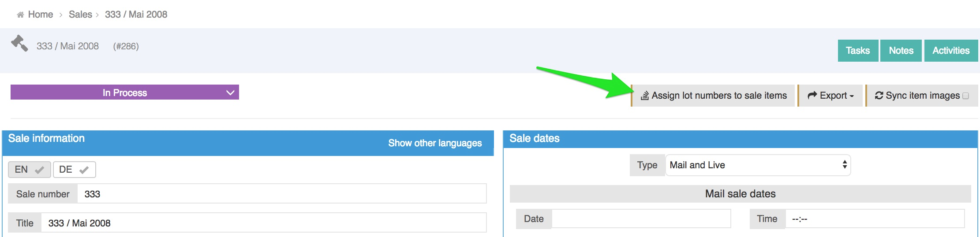Click Assign lot numbers to sale items

tap(719, 96)
